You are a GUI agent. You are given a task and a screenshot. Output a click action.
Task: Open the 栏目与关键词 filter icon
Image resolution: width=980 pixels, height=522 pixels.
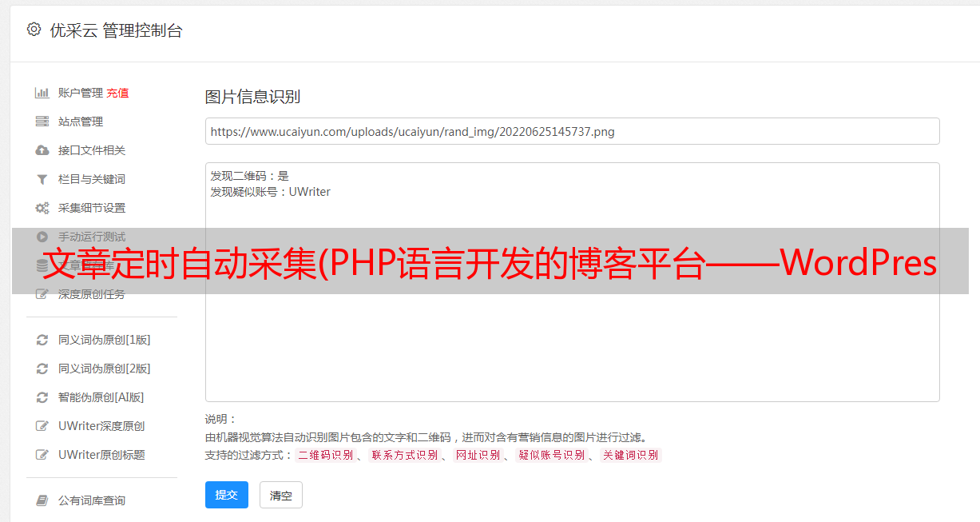(42, 179)
